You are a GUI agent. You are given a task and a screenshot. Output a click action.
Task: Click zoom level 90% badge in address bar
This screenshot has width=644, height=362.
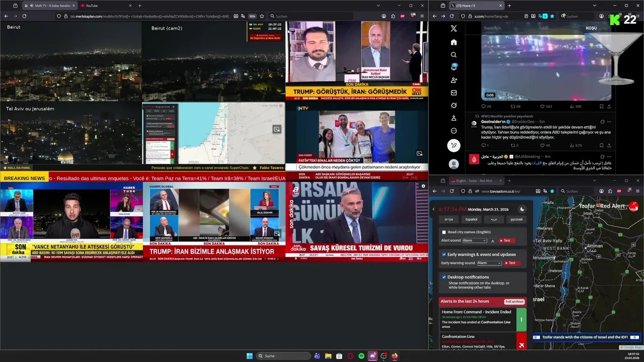[x=253, y=16]
